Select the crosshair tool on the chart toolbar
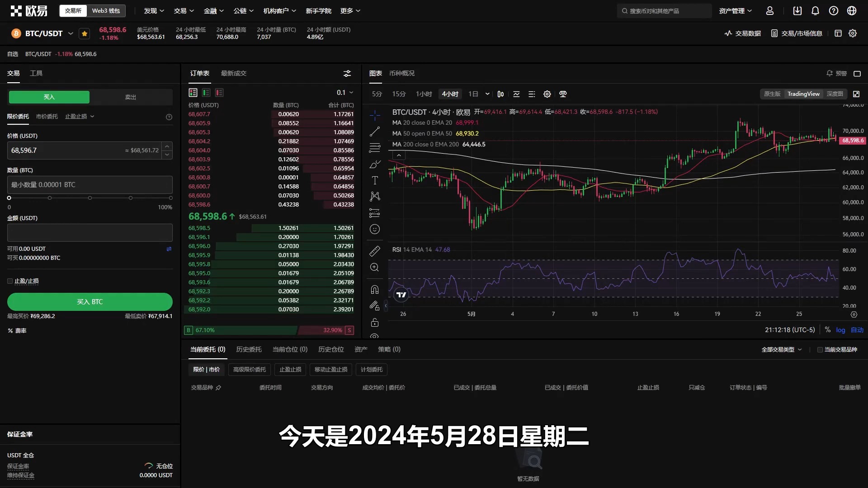The image size is (868, 488). (375, 115)
